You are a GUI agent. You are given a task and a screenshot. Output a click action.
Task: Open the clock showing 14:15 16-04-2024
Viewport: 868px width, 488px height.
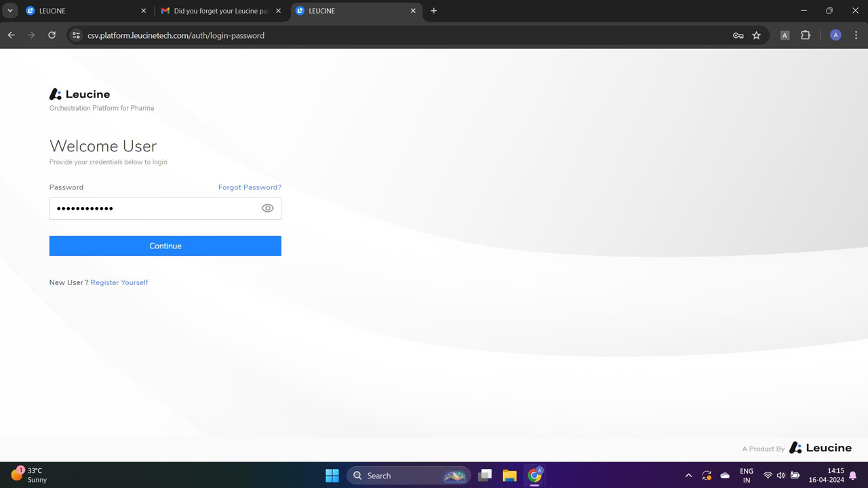pos(827,475)
